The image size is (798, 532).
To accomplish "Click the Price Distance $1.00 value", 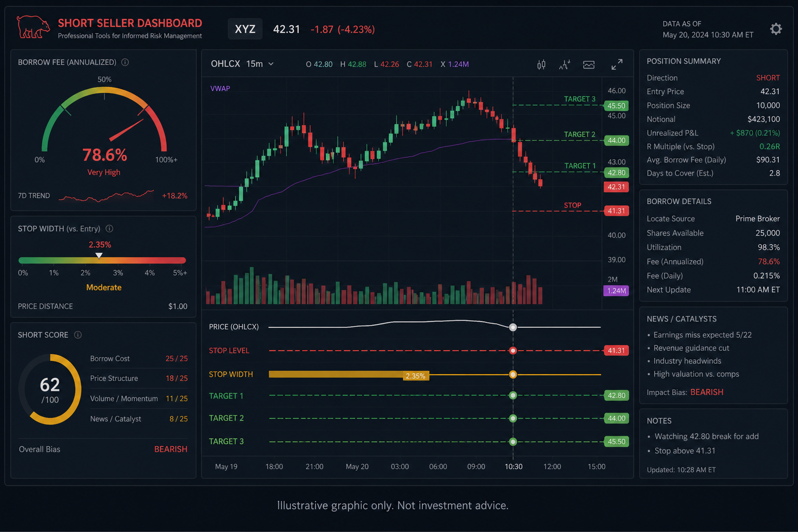I will [178, 307].
